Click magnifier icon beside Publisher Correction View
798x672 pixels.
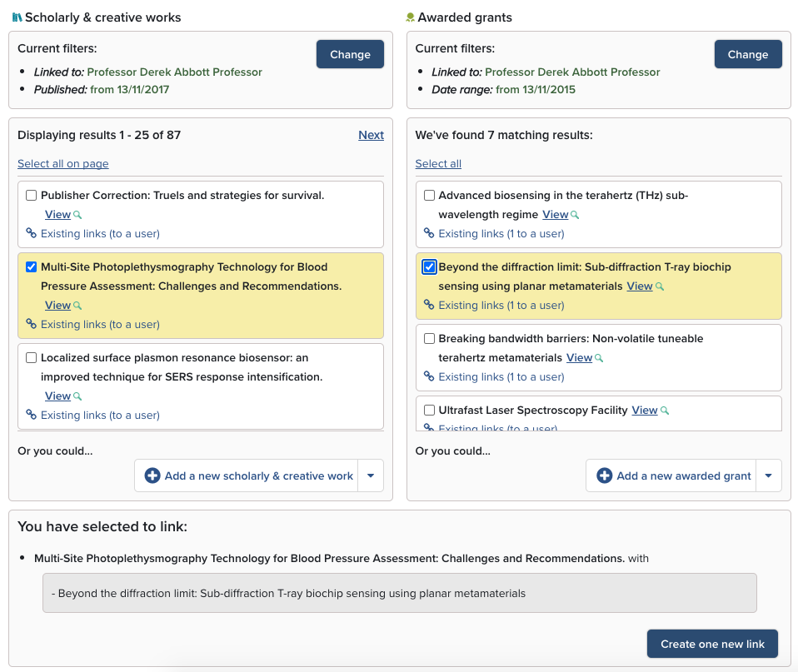77,215
